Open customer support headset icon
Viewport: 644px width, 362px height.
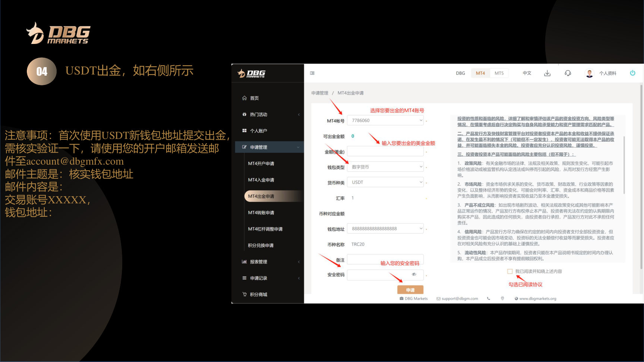click(568, 73)
